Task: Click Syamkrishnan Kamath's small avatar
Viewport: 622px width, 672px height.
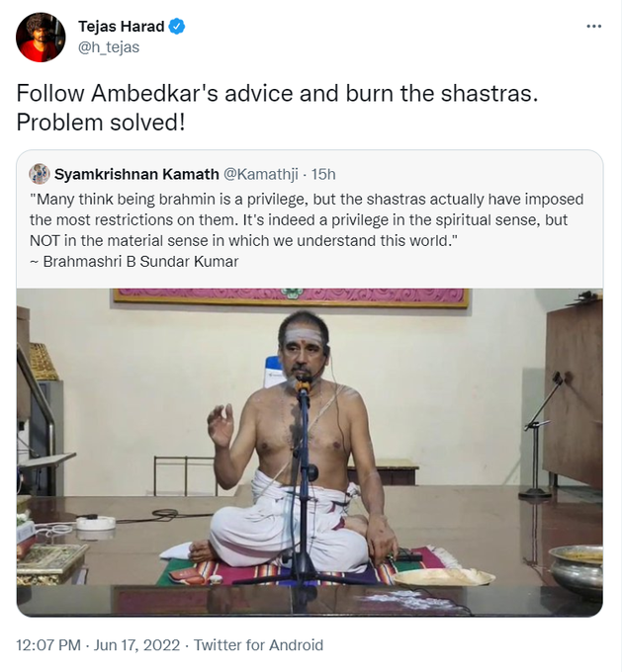Action: click(x=39, y=174)
